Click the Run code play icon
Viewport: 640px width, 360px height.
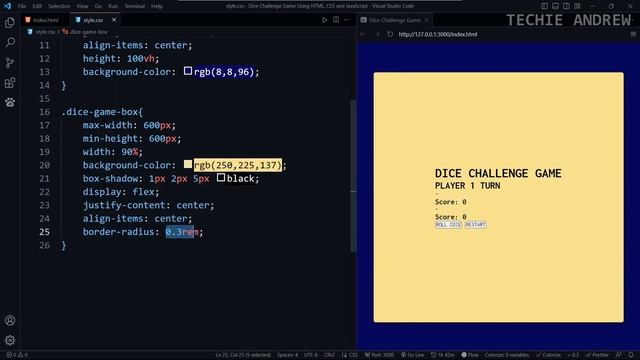point(324,20)
